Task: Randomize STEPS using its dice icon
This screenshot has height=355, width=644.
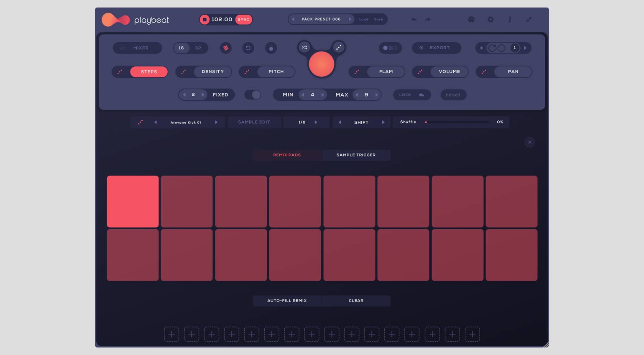Action: (120, 72)
